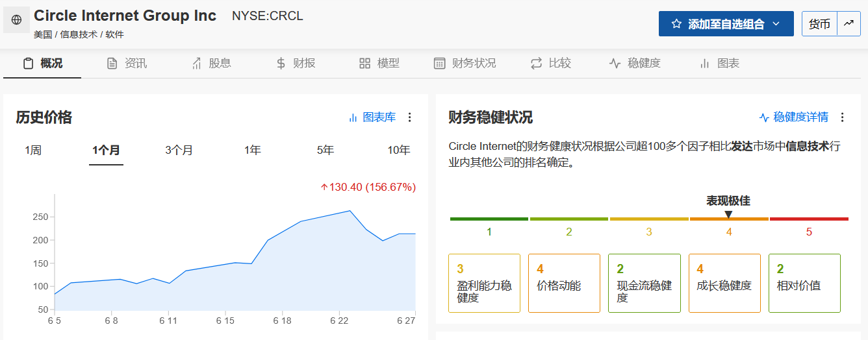Viewport: 868px width, 340px height.
Task: Click the 现金流稳健度 score card
Action: pyautogui.click(x=644, y=283)
